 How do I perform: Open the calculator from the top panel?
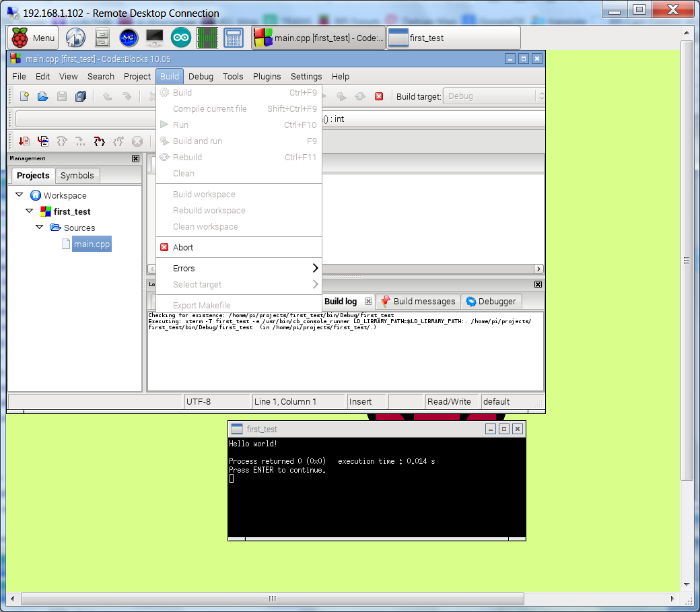pyautogui.click(x=234, y=38)
